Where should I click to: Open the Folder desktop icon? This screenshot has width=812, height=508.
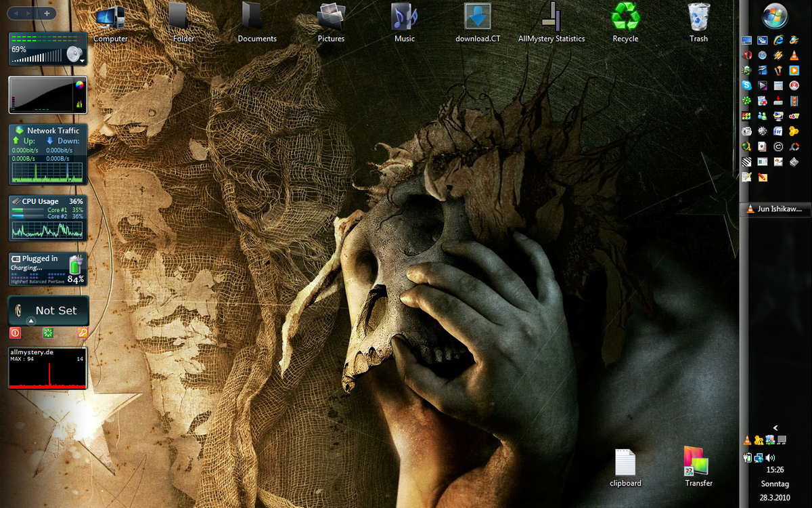click(x=183, y=22)
